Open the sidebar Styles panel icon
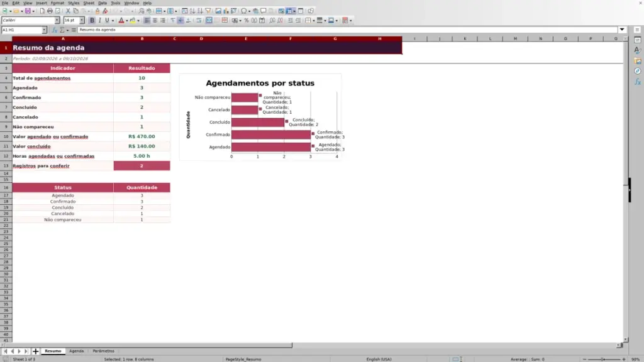This screenshot has height=362, width=644. coord(638,50)
